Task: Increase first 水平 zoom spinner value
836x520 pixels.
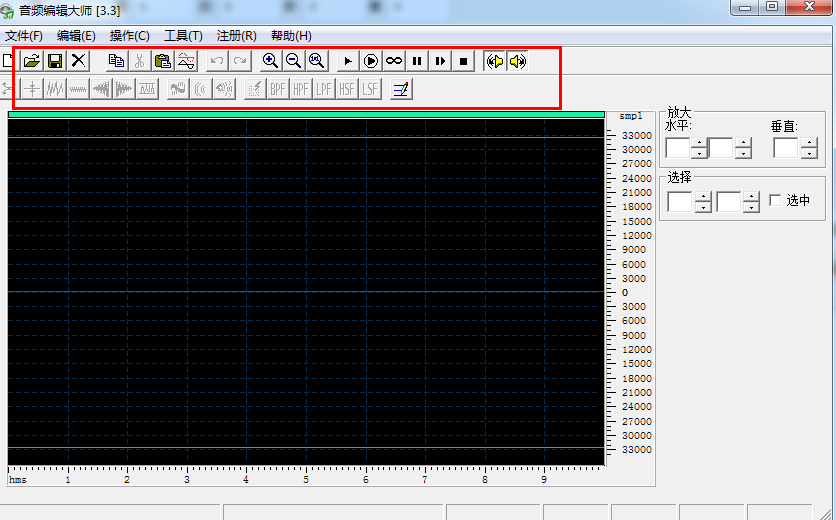Action: coord(699,143)
